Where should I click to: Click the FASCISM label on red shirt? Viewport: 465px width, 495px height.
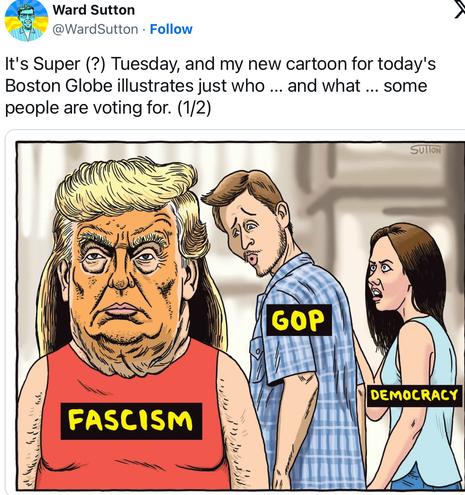click(x=131, y=421)
